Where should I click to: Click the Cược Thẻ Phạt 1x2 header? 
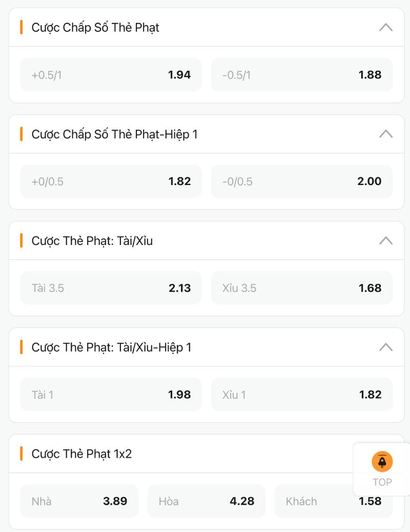click(82, 454)
